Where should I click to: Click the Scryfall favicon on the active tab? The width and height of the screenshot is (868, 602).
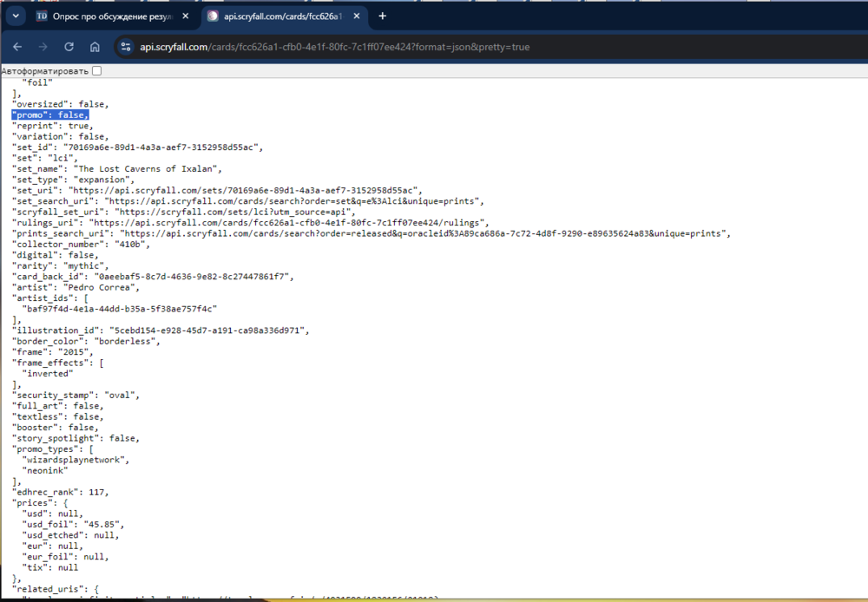pos(214,16)
